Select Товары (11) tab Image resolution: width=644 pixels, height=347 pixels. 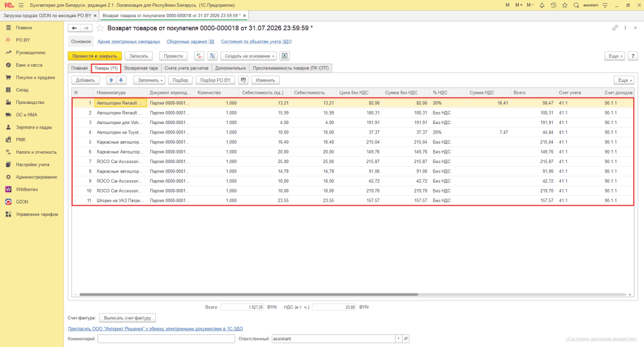[106, 68]
